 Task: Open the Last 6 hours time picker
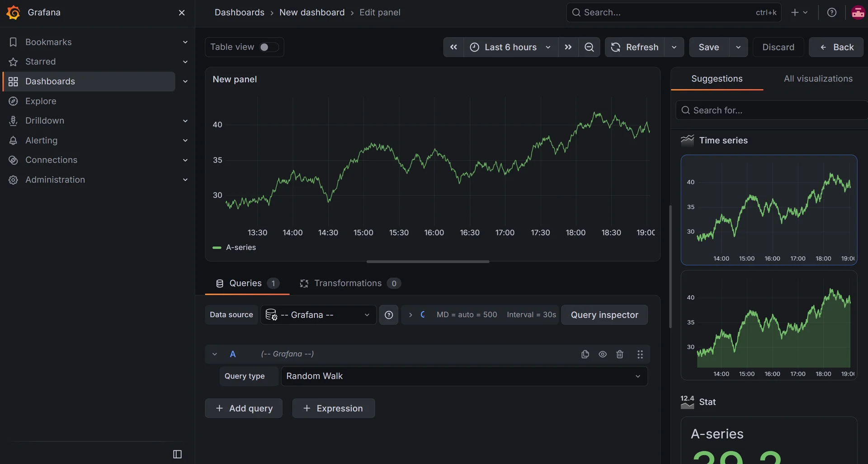point(510,47)
